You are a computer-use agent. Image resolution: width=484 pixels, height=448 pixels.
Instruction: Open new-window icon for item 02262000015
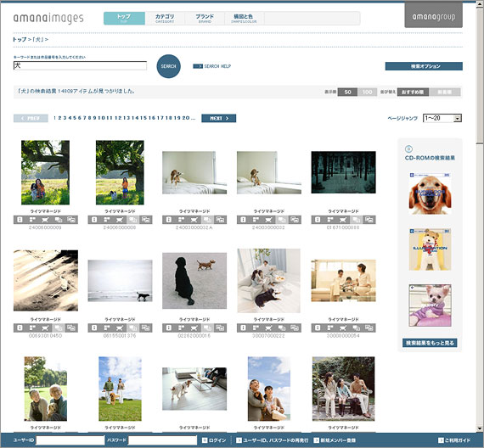tap(221, 328)
